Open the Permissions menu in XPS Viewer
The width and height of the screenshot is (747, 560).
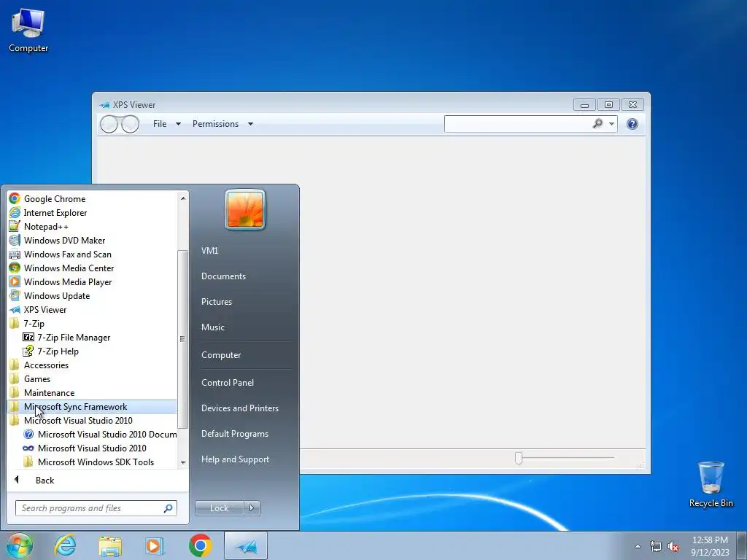[x=222, y=124]
